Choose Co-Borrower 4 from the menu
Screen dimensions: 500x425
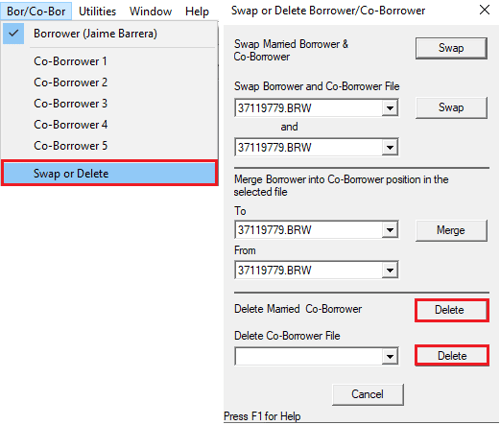[109, 125]
